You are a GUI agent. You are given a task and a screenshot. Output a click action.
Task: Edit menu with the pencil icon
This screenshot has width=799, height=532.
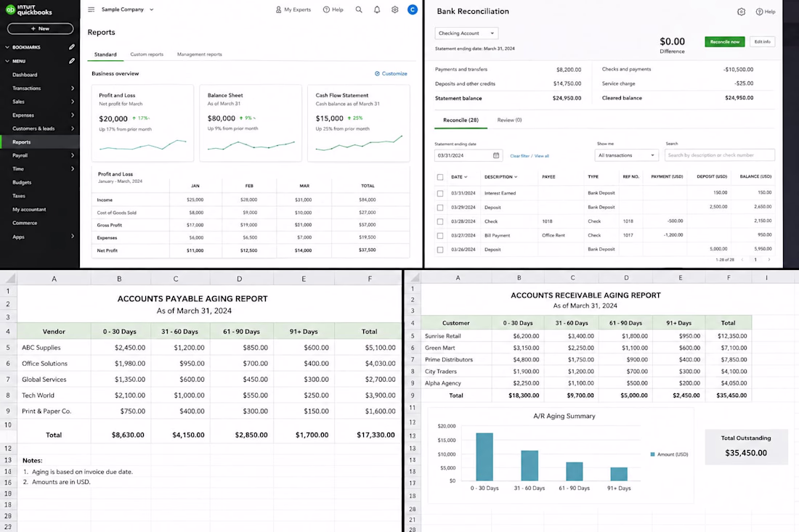(72, 60)
